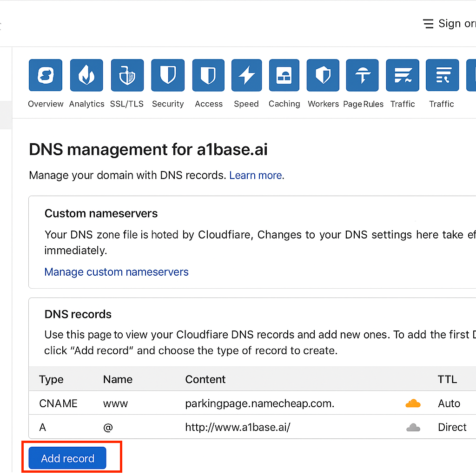Click the Add record button
Screen dimensions: 476x476
(67, 458)
